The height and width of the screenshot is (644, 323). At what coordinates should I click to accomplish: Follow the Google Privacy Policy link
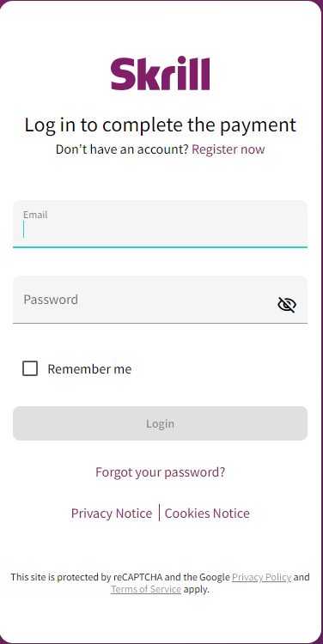pyautogui.click(x=262, y=577)
